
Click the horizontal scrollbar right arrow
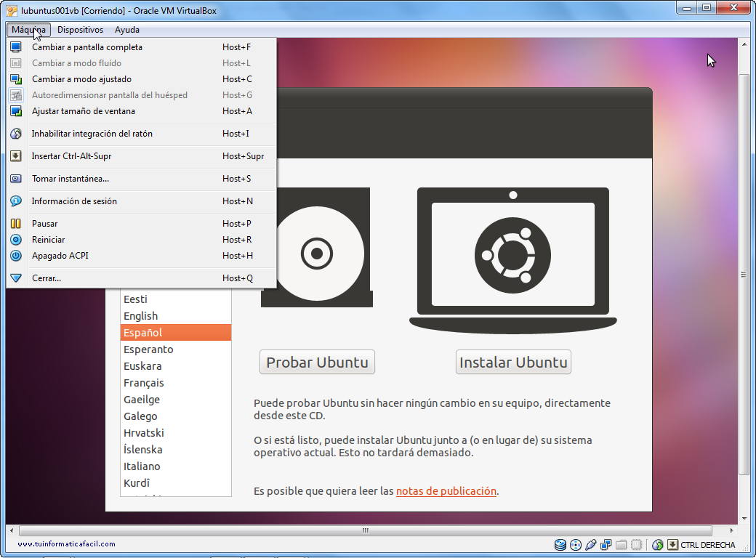731,530
